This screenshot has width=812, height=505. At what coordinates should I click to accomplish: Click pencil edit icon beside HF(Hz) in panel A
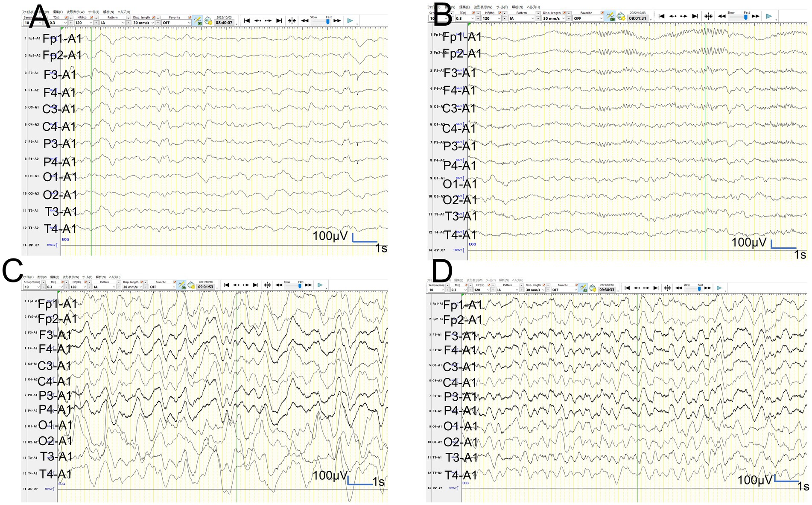click(91, 18)
